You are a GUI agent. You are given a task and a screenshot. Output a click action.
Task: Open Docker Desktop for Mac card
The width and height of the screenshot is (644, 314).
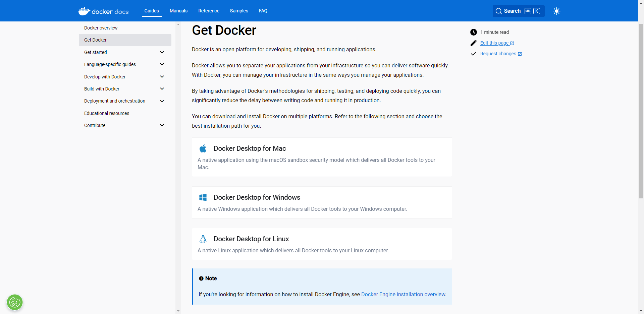click(322, 157)
